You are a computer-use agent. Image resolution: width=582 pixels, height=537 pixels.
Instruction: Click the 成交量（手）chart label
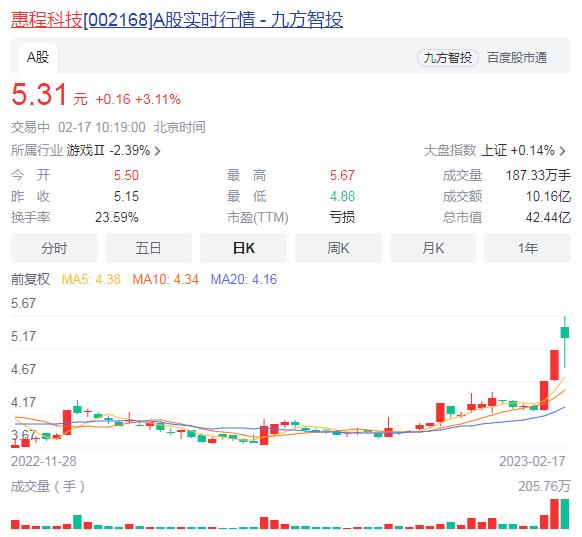[48, 486]
